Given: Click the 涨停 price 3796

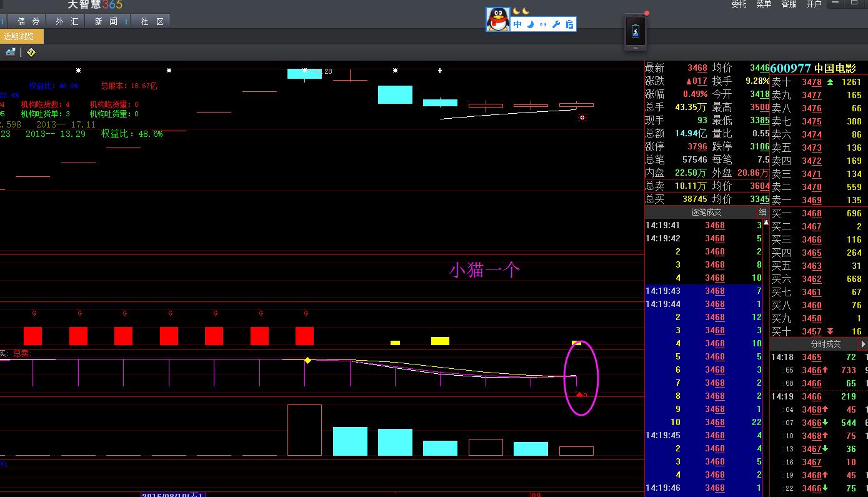Looking at the screenshot, I should [697, 147].
